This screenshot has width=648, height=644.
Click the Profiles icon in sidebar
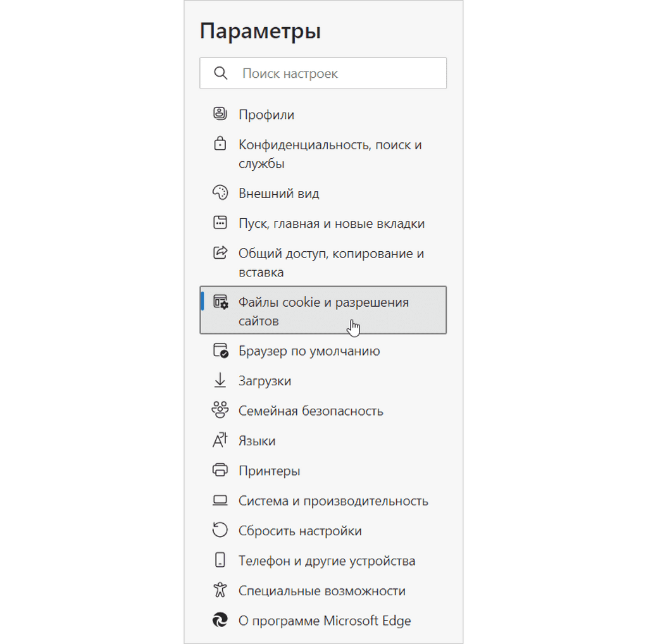coord(220,115)
